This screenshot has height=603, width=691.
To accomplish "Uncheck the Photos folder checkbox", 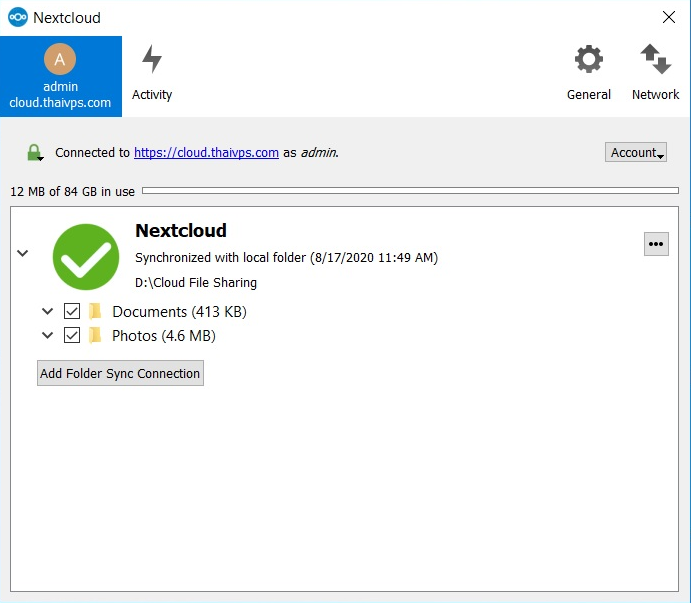I will 72,335.
